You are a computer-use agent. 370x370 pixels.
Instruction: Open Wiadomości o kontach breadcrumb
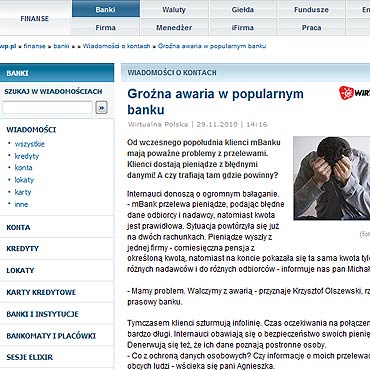click(116, 46)
